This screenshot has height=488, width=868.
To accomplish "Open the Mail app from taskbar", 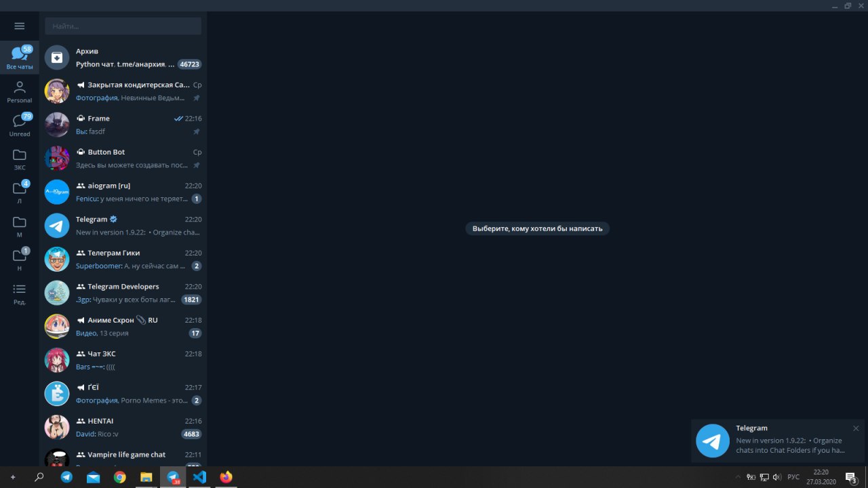I will pyautogui.click(x=93, y=477).
